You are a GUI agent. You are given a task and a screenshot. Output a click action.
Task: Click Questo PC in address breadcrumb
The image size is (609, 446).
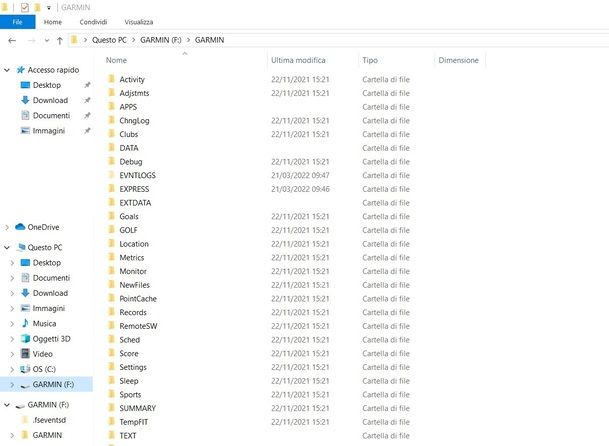point(109,40)
